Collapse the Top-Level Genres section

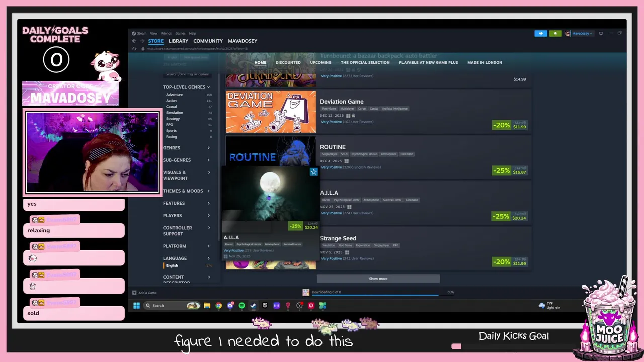(x=187, y=87)
